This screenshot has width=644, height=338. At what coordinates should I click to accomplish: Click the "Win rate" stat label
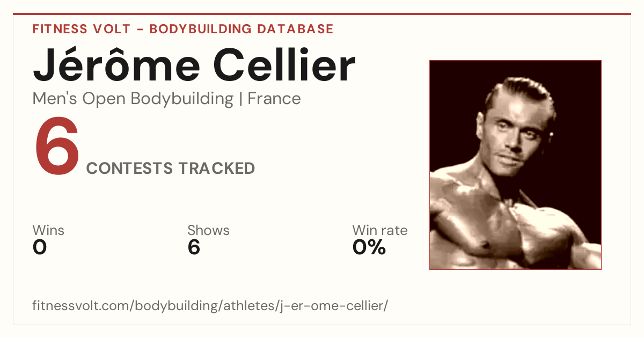(380, 231)
